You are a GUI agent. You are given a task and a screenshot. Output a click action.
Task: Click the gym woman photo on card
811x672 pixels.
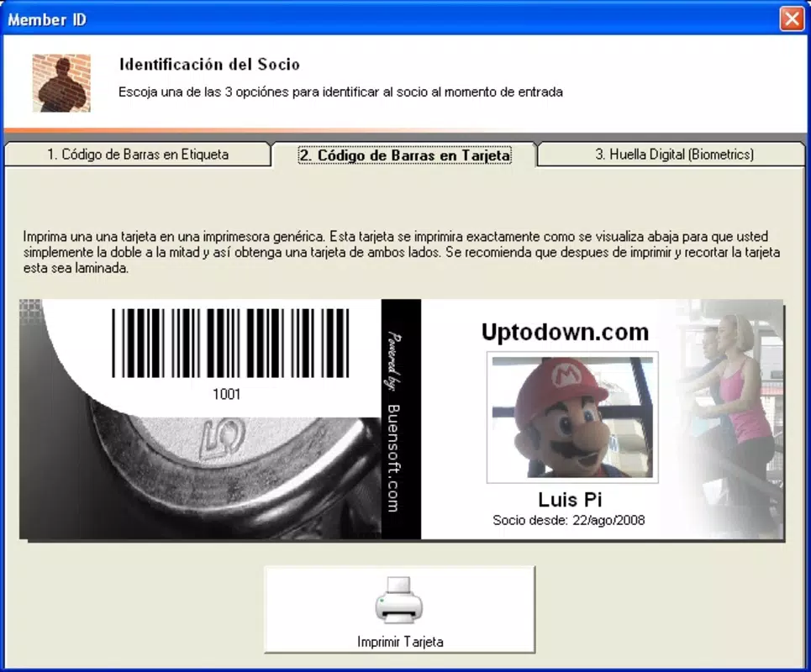coord(729,418)
